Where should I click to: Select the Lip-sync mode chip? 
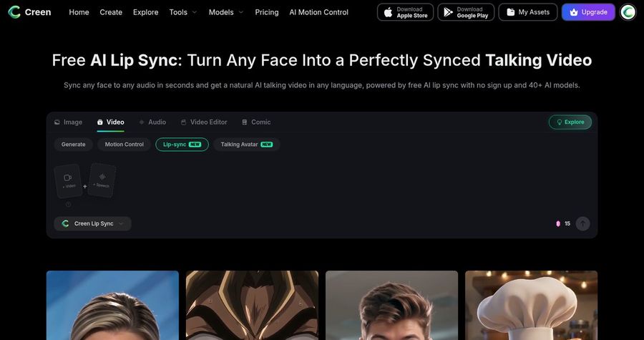click(x=182, y=145)
